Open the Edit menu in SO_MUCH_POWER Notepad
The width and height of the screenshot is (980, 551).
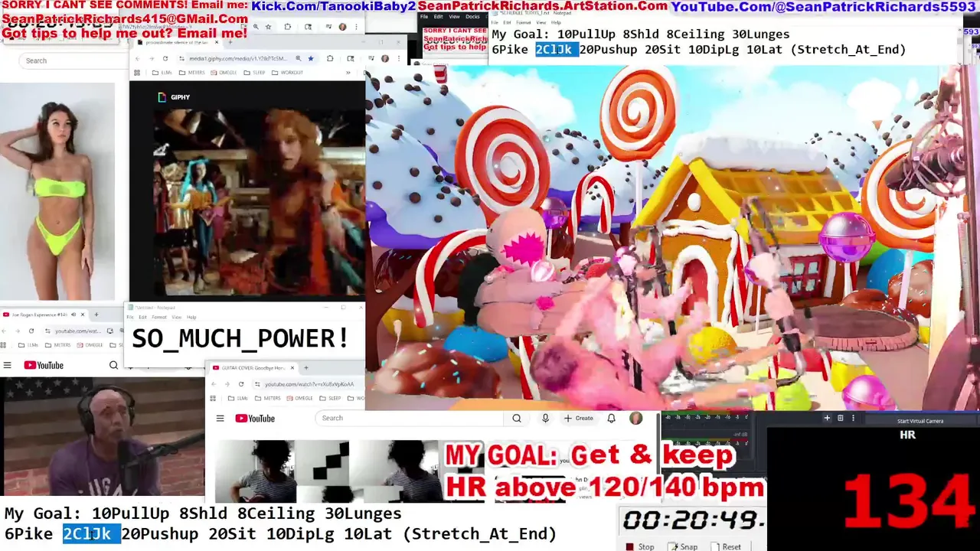[x=142, y=317]
